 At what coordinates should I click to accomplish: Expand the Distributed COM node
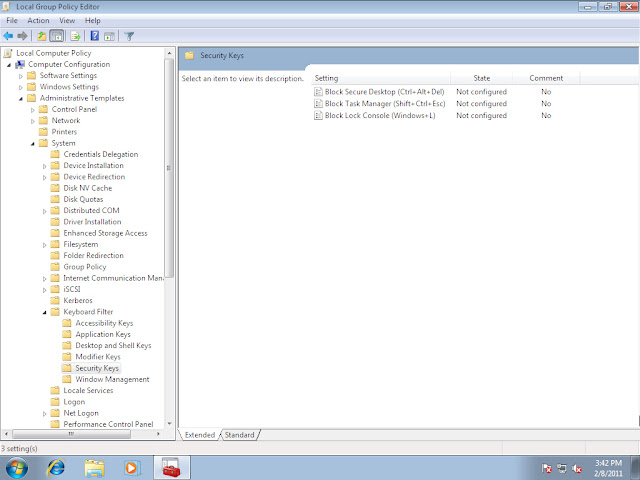tap(44, 211)
